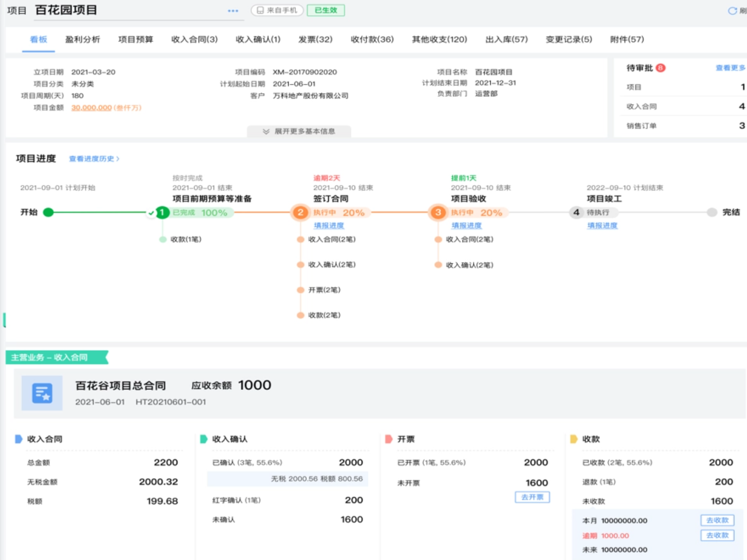Click 查看更多 link in 待审批 panel
This screenshot has height=560, width=747.
[730, 68]
